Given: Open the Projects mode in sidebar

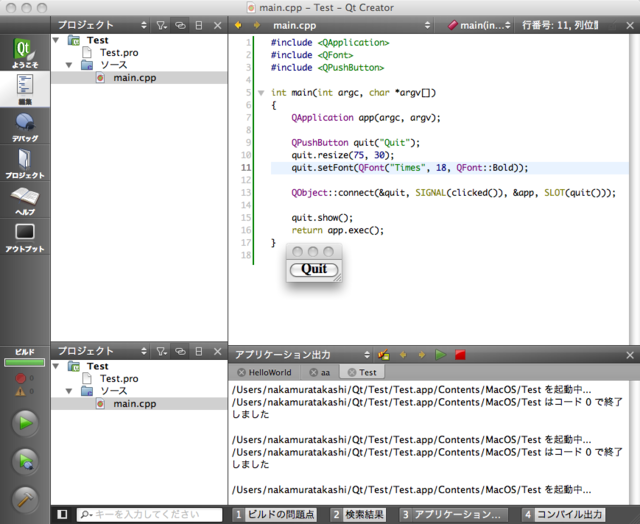Looking at the screenshot, I should [x=25, y=163].
